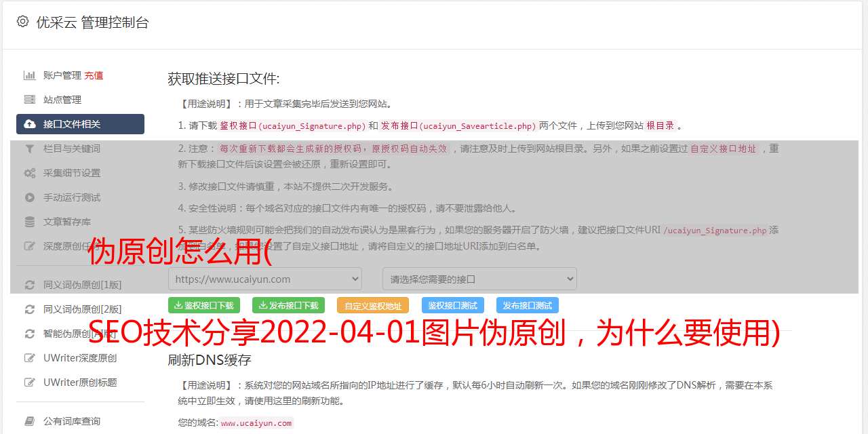This screenshot has height=434, width=868.
Task: Click the edit icon beside UWriter原创标题
Action: click(x=30, y=382)
